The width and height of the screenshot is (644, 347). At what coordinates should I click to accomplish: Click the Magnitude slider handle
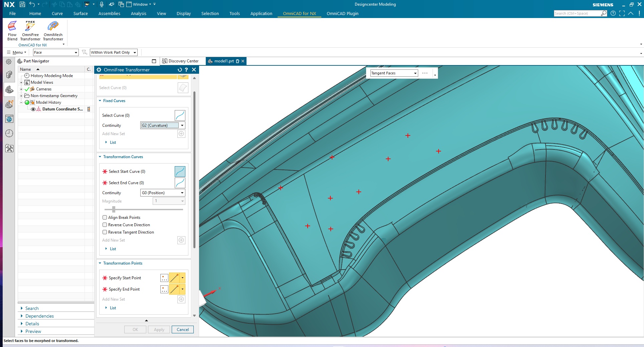pyautogui.click(x=114, y=210)
